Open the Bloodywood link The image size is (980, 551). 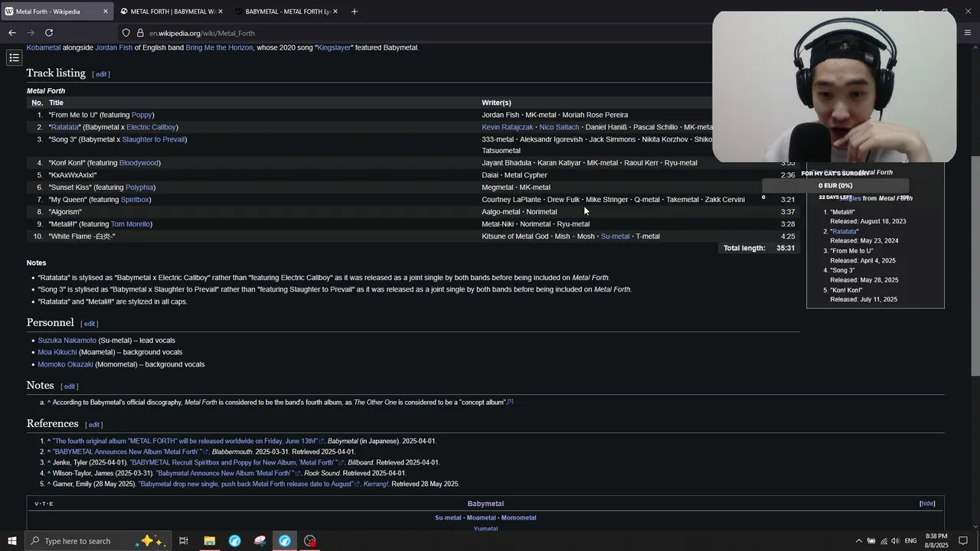coord(139,163)
